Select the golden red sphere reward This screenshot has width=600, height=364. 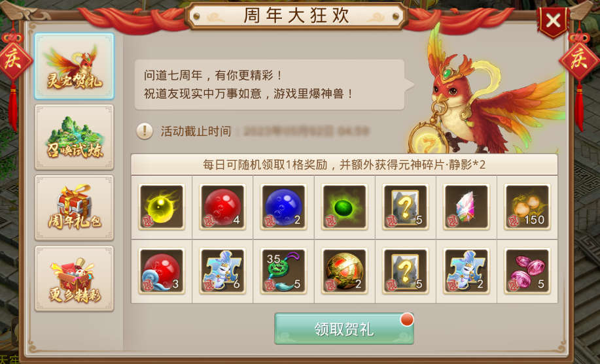coord(344,271)
